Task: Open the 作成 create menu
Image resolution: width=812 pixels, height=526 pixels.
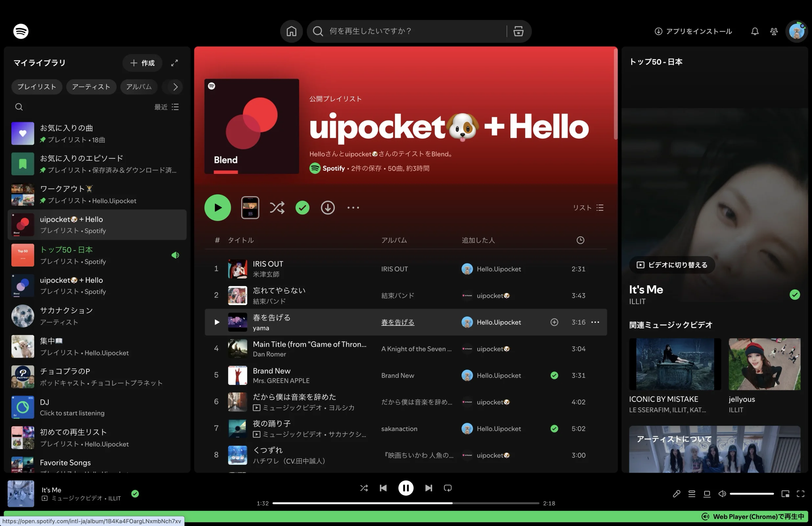Action: [142, 63]
